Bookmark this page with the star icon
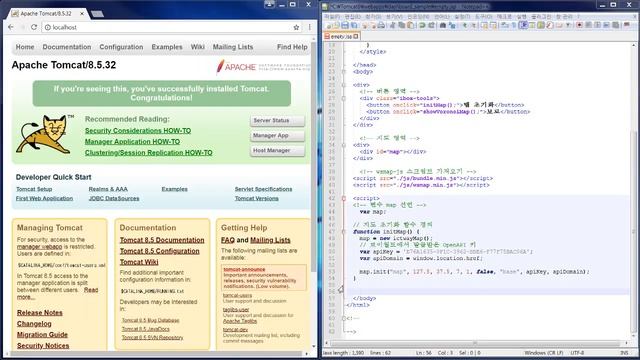This screenshot has height=360, width=640. click(x=296, y=27)
